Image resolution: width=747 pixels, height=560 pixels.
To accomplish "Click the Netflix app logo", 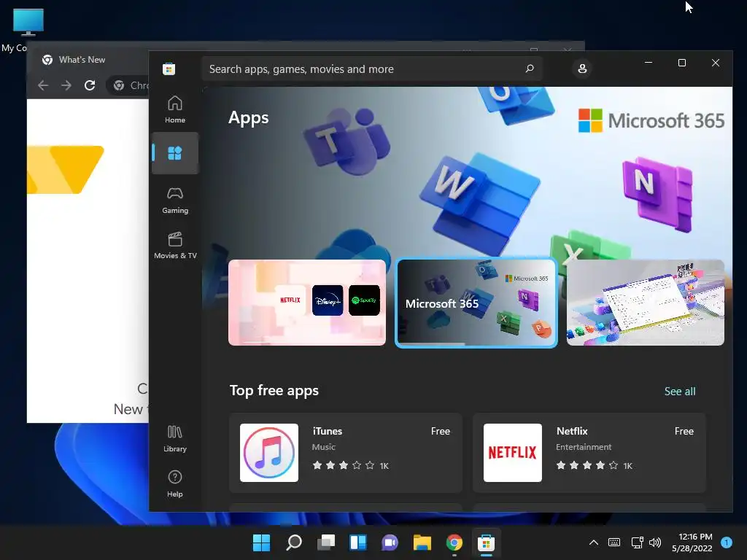I will [x=513, y=453].
